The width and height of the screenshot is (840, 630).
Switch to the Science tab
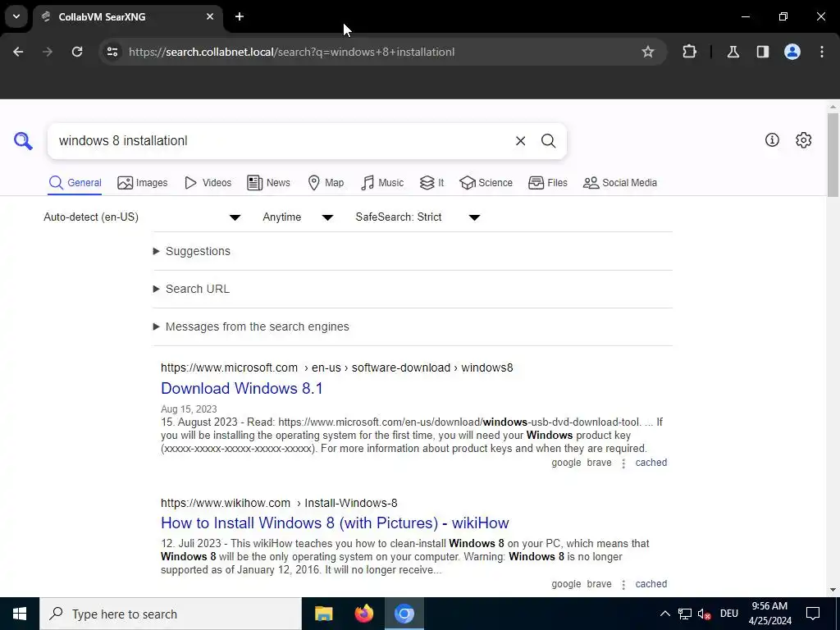tap(486, 183)
